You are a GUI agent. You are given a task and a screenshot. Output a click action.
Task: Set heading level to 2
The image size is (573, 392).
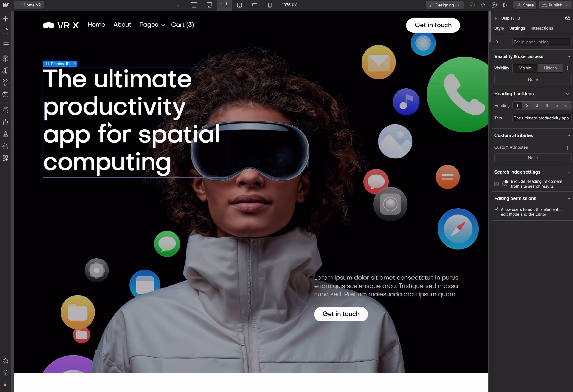tap(527, 105)
